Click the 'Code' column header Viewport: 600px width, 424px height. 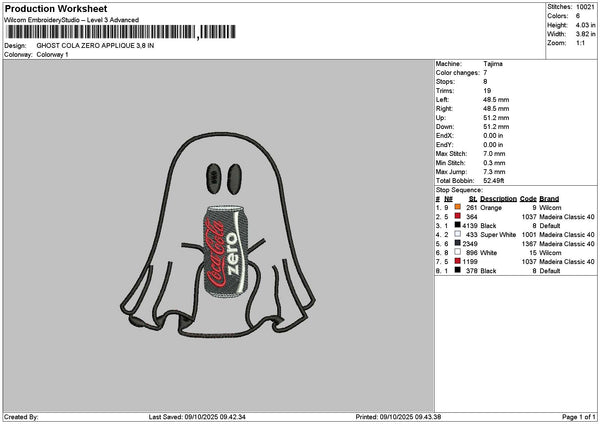click(528, 199)
